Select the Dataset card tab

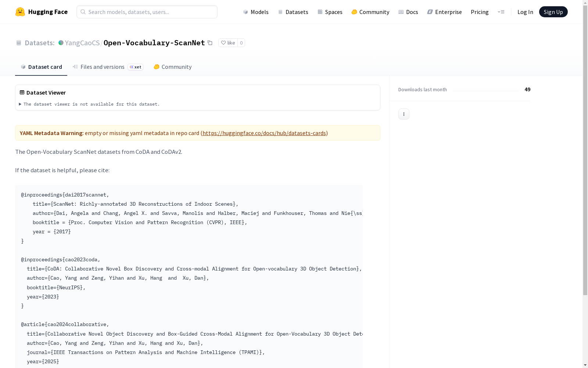(x=41, y=67)
